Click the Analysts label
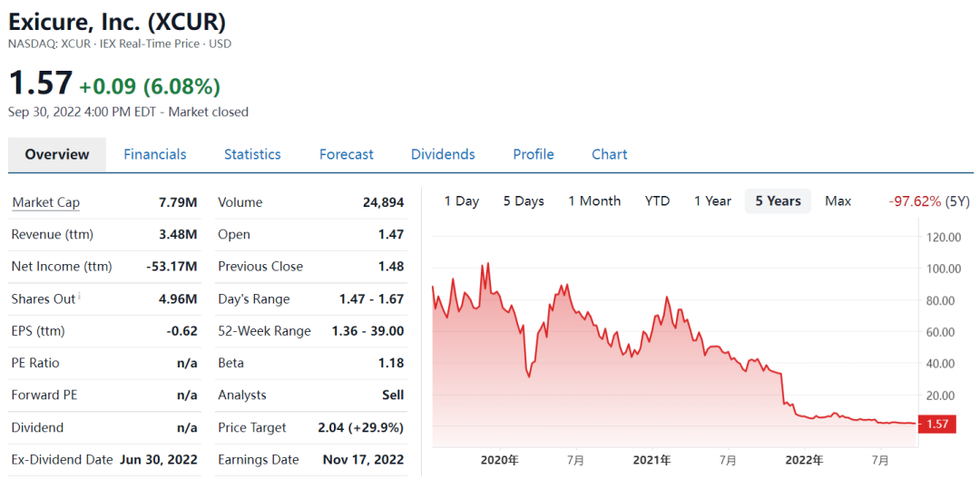This screenshot has width=980, height=479. (x=242, y=396)
